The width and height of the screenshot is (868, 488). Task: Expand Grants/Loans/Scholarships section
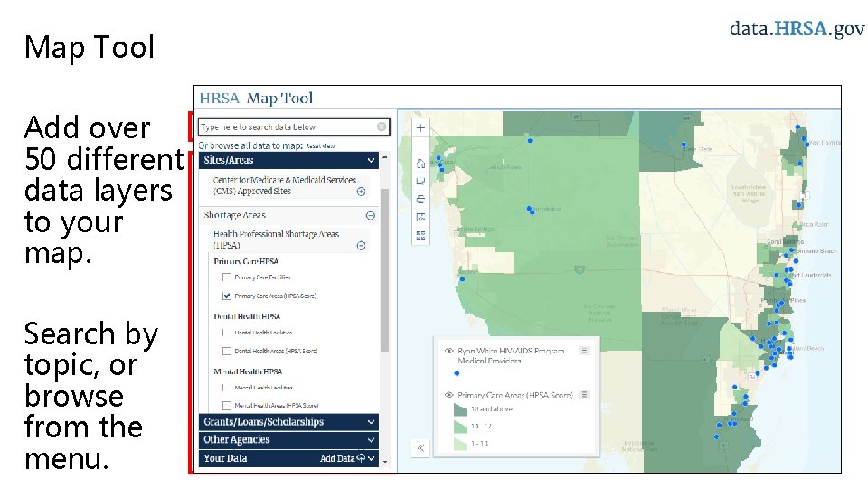click(288, 422)
